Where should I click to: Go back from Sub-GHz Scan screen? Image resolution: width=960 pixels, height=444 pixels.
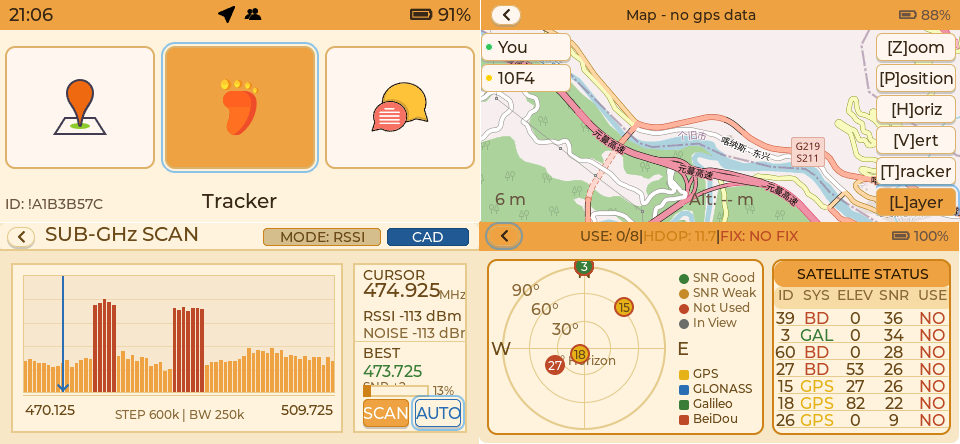21,237
